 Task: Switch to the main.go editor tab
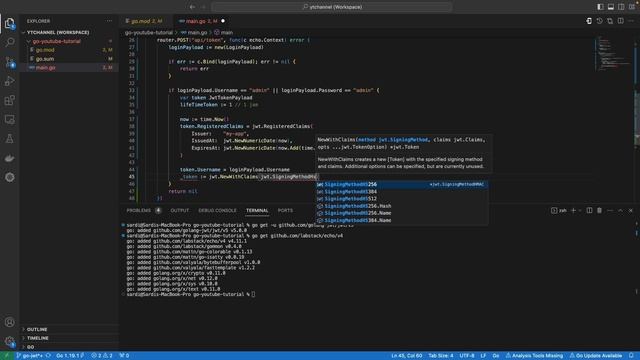201,21
